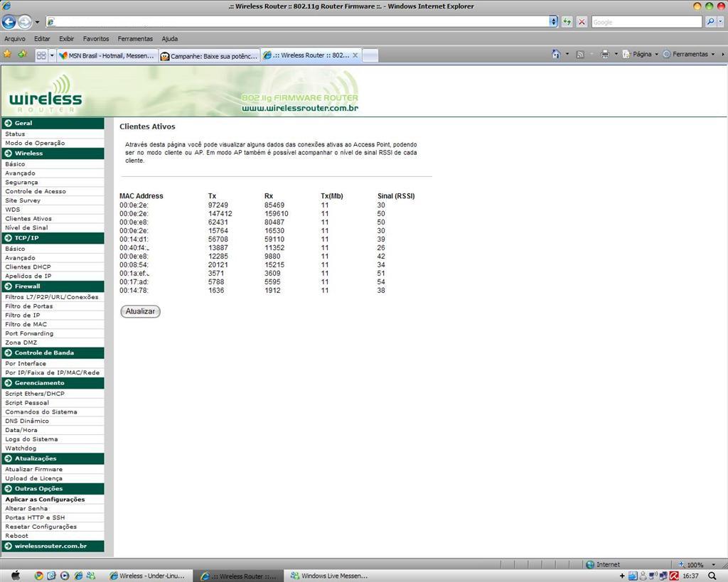This screenshot has height=582, width=728.
Task: Select the Firewall section header
Action: coord(53,286)
